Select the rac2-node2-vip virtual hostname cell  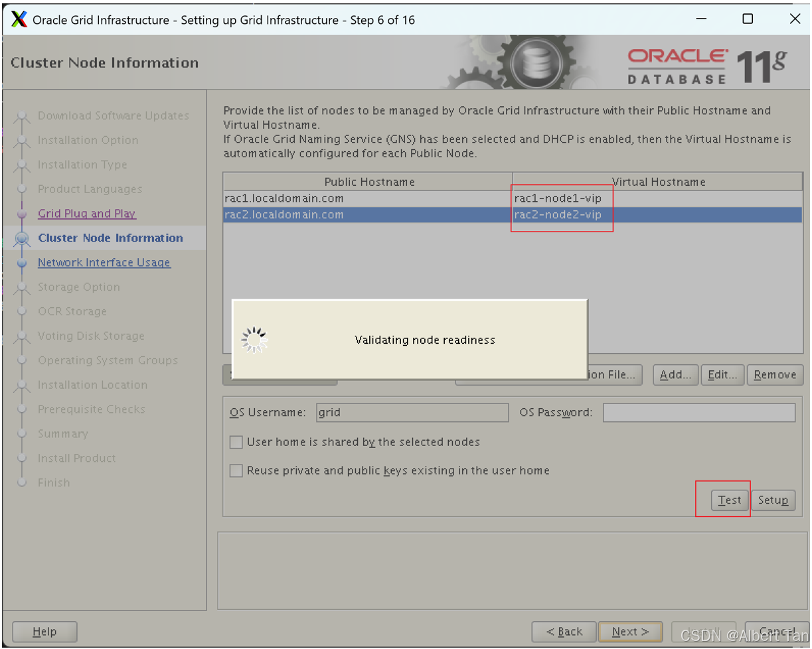point(657,214)
